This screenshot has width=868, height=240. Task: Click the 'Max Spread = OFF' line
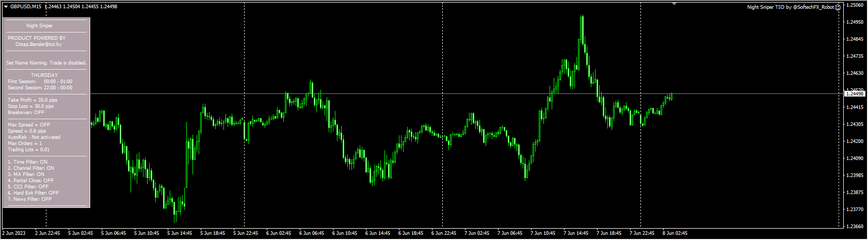[29, 125]
